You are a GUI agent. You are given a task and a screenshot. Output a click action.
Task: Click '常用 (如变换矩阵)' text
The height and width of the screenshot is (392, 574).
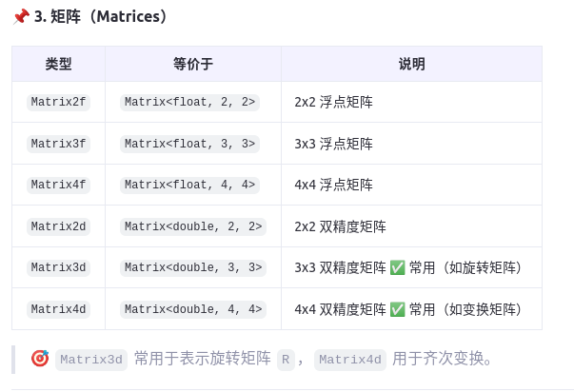point(465,309)
